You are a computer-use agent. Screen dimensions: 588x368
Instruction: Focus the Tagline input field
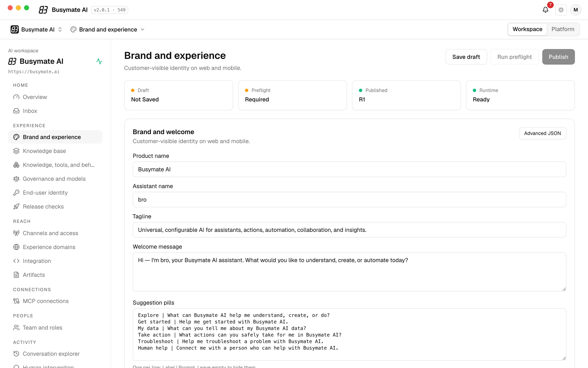click(349, 230)
